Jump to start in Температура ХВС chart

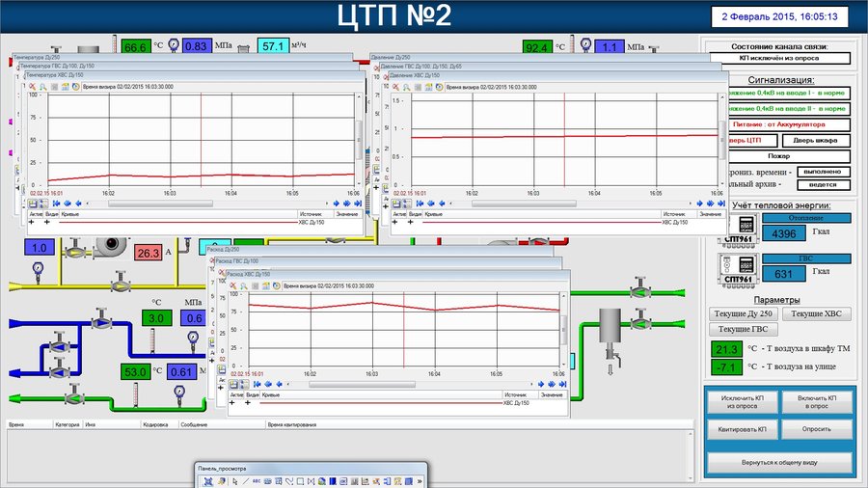click(55, 203)
